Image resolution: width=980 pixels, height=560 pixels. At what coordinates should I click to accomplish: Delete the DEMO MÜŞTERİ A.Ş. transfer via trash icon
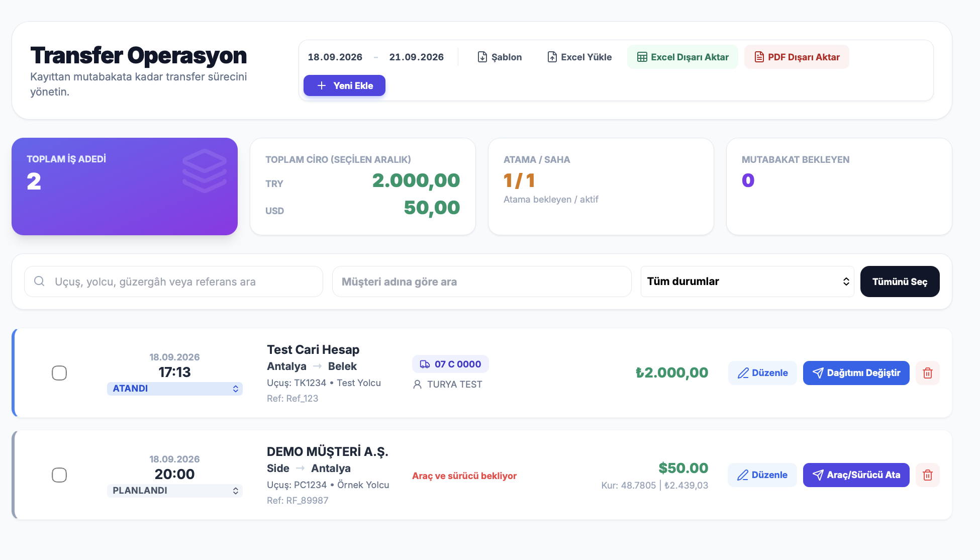click(928, 475)
